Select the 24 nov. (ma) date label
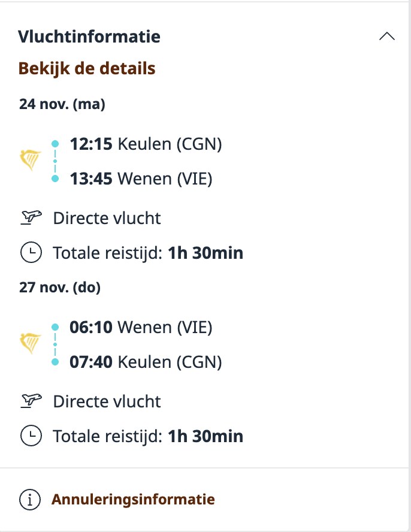 click(62, 104)
